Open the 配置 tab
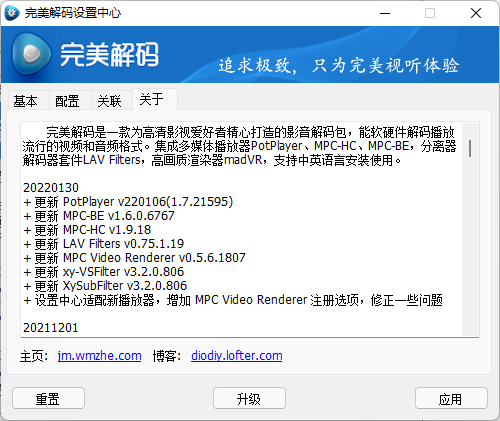500x421 pixels. 68,101
